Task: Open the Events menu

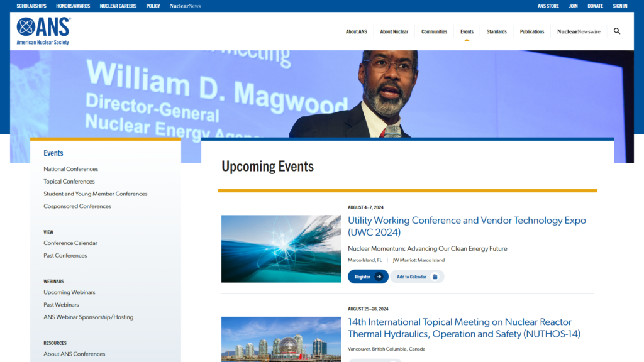Action: [467, 31]
